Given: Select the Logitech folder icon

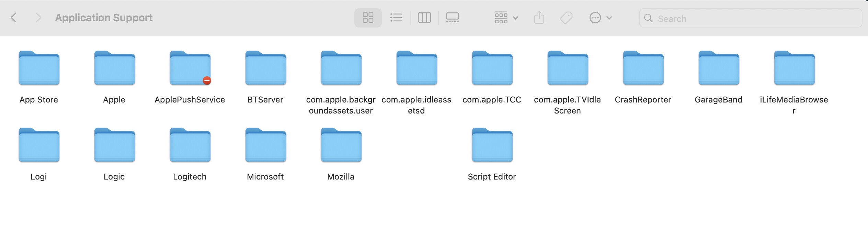Looking at the screenshot, I should (x=190, y=145).
